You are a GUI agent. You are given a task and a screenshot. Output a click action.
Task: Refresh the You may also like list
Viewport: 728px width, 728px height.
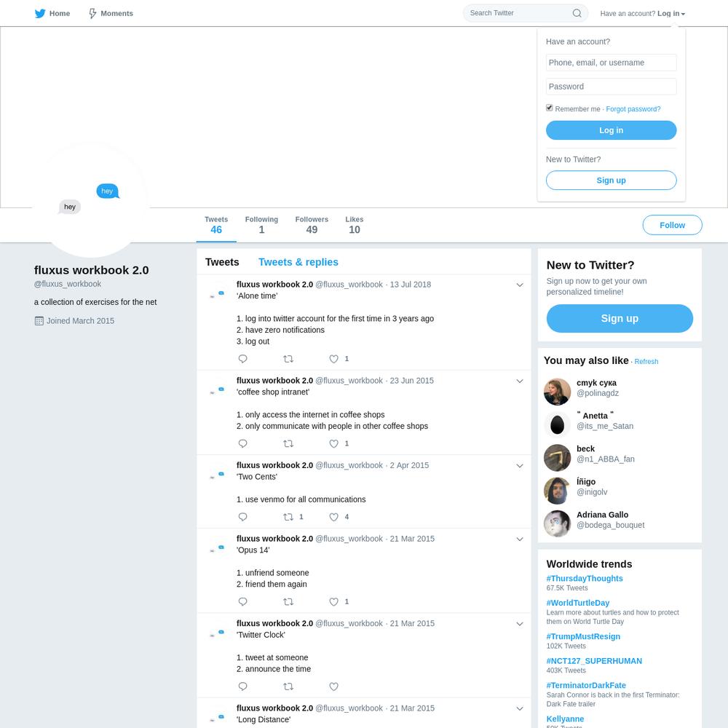[x=646, y=362]
